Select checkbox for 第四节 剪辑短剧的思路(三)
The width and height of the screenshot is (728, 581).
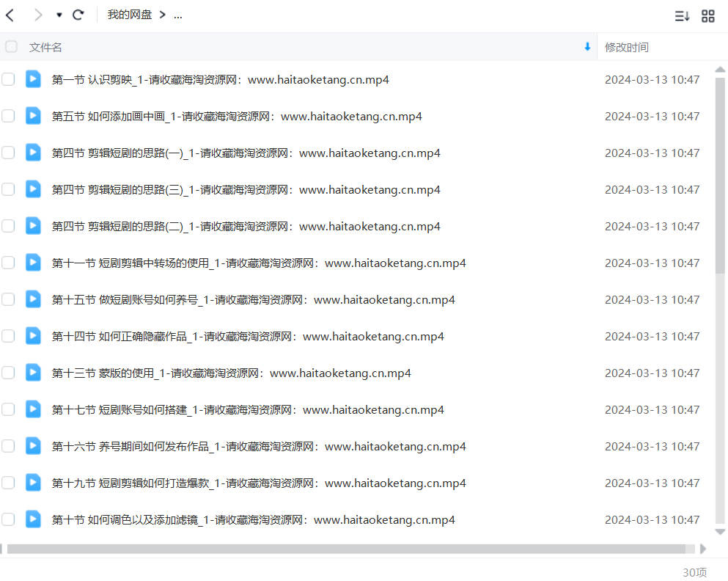tap(8, 189)
